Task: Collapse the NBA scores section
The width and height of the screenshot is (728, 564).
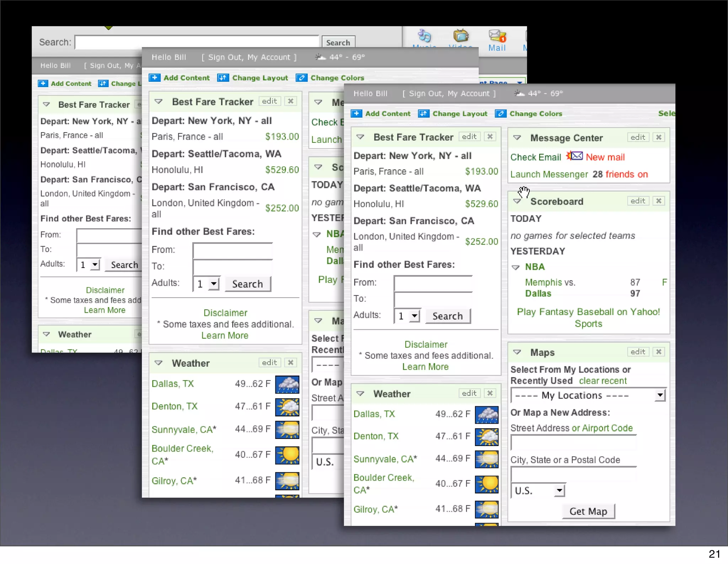Action: [515, 267]
